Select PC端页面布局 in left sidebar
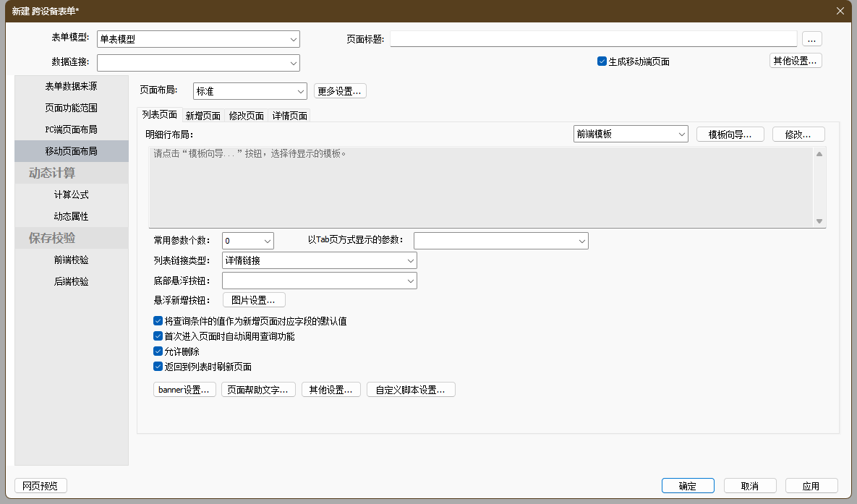857x504 pixels. click(71, 129)
